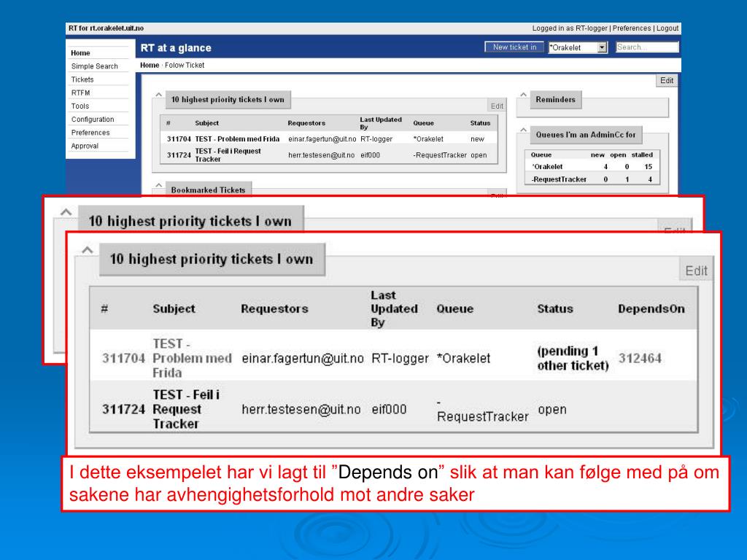This screenshot has width=747, height=560.
Task: Open ticket 311704 in enlarged table
Action: 123,358
